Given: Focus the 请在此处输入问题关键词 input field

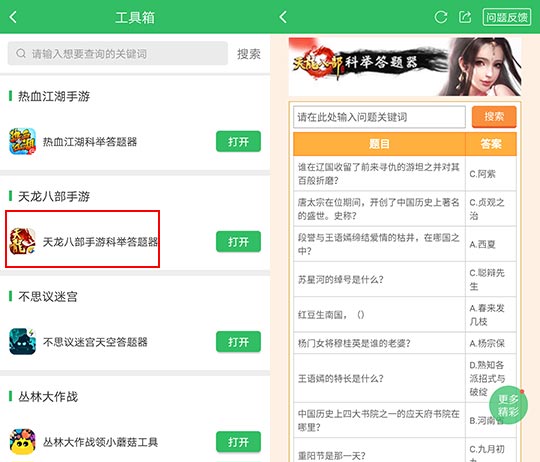Looking at the screenshot, I should [x=379, y=117].
